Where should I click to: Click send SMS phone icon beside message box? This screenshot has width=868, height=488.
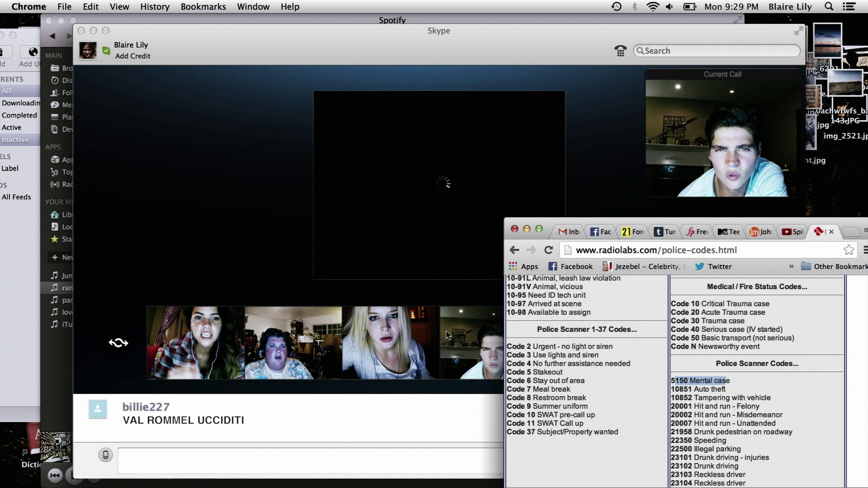click(105, 455)
